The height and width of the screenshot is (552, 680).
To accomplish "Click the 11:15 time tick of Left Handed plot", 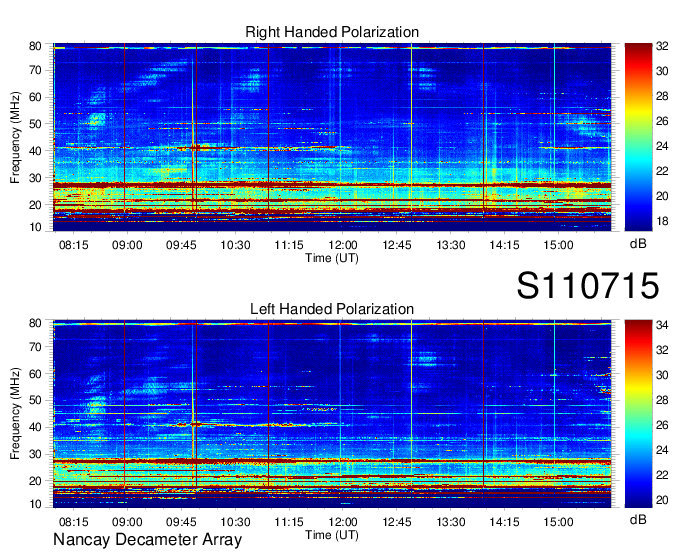I will (x=289, y=522).
